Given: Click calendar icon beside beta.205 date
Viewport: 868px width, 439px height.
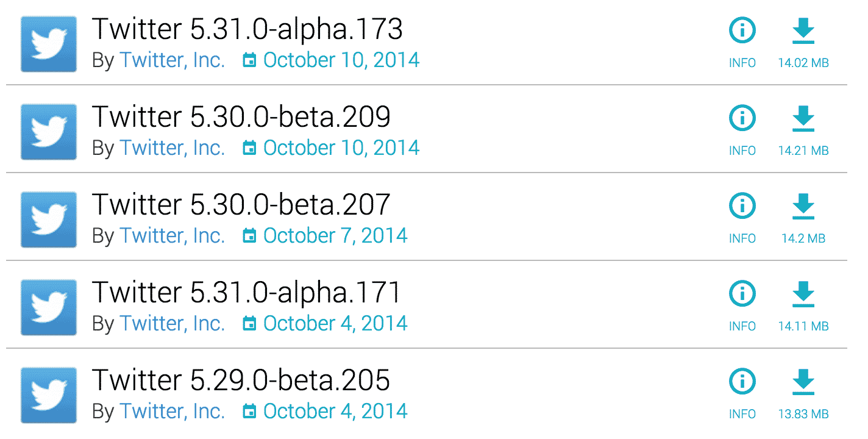Looking at the screenshot, I should point(249,412).
